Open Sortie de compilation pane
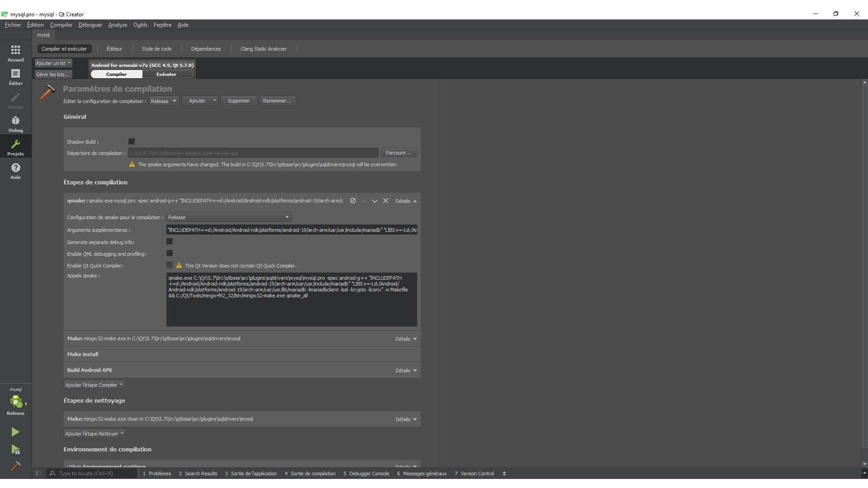This screenshot has height=488, width=868. tap(310, 474)
